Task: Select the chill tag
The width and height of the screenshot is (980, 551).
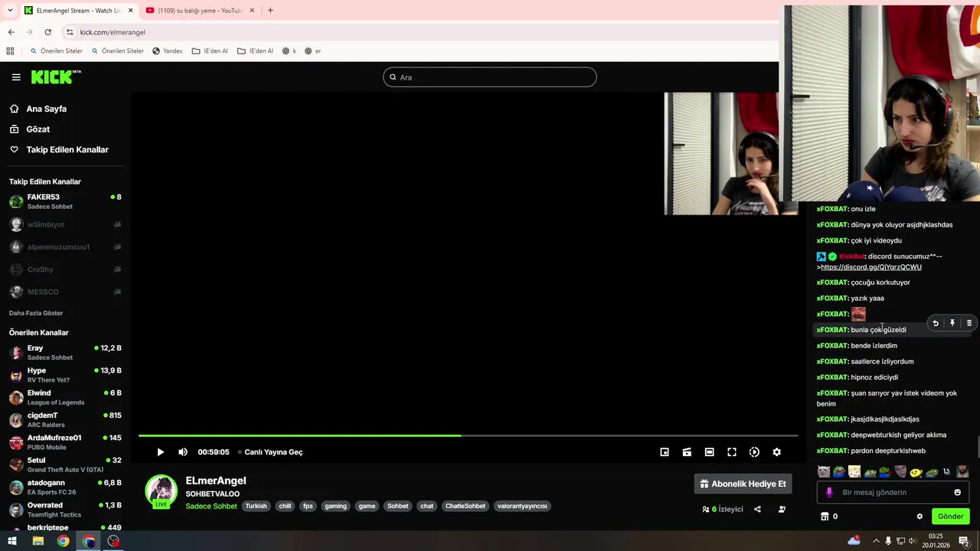Action: tap(285, 506)
